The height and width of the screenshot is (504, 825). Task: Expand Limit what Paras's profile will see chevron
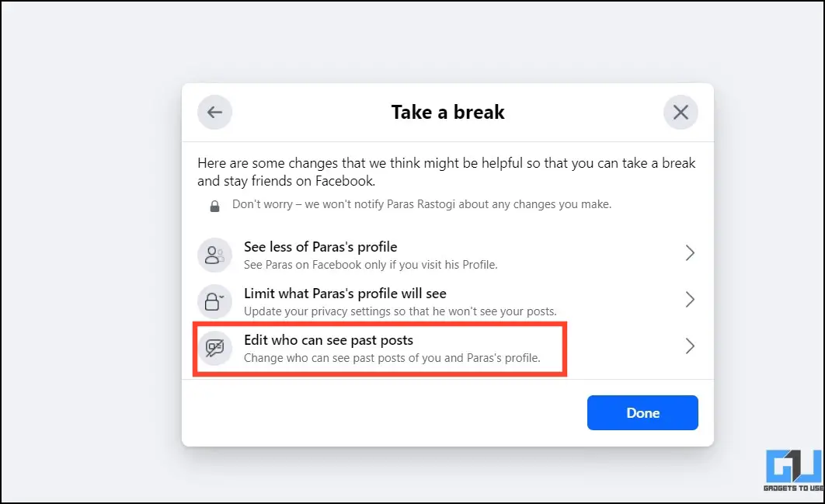tap(690, 299)
